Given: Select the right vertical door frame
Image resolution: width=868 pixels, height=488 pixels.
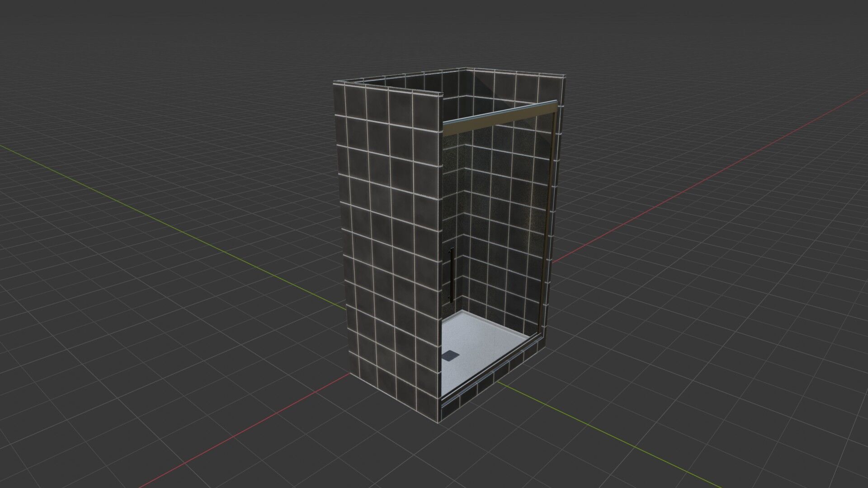Looking at the screenshot, I should point(548,217).
